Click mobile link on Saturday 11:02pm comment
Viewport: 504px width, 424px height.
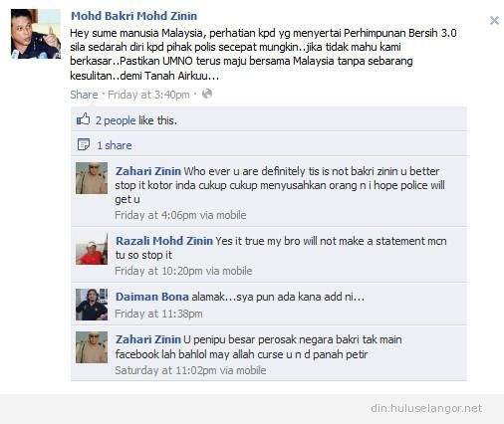click(251, 370)
